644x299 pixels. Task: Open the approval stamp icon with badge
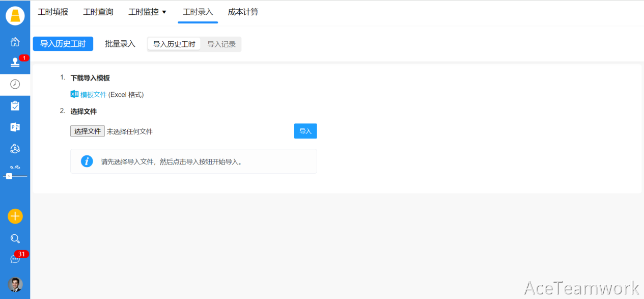[15, 63]
